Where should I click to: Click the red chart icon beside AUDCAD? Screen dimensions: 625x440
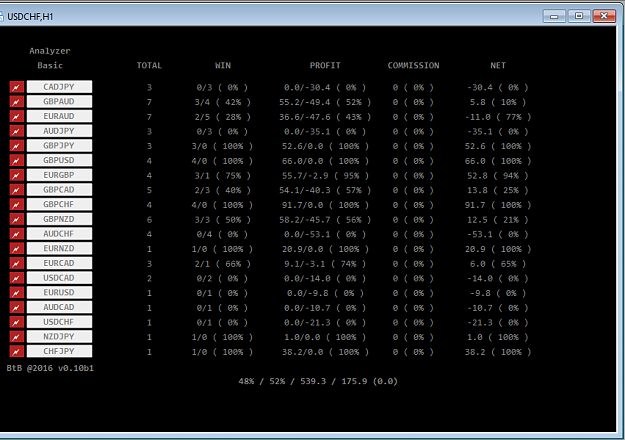point(17,307)
